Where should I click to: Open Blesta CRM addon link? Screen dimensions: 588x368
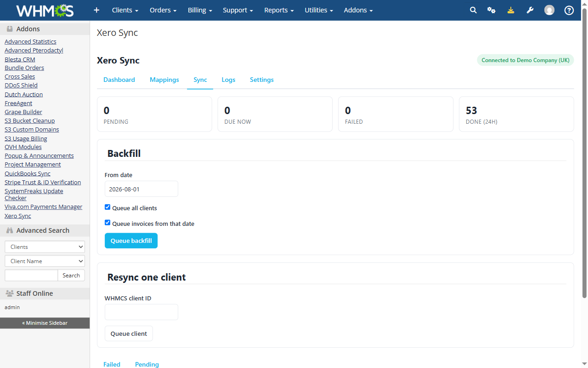(x=20, y=59)
